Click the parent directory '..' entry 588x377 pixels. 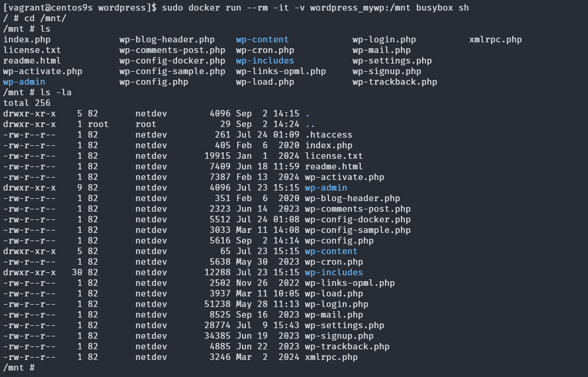pos(310,124)
